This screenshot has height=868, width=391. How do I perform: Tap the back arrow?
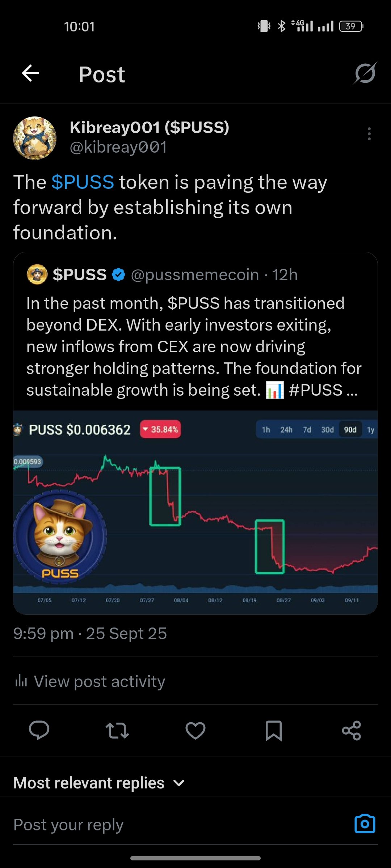31,74
